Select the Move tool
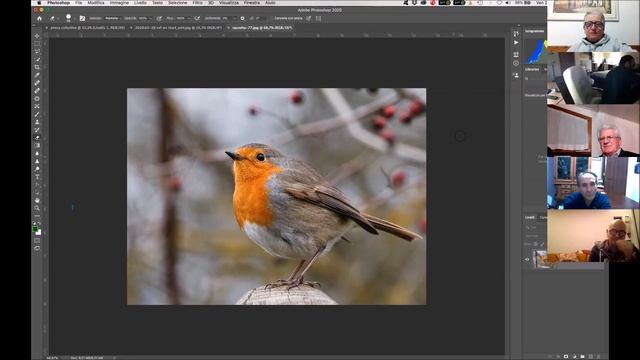The height and width of the screenshot is (360, 640). tap(37, 36)
